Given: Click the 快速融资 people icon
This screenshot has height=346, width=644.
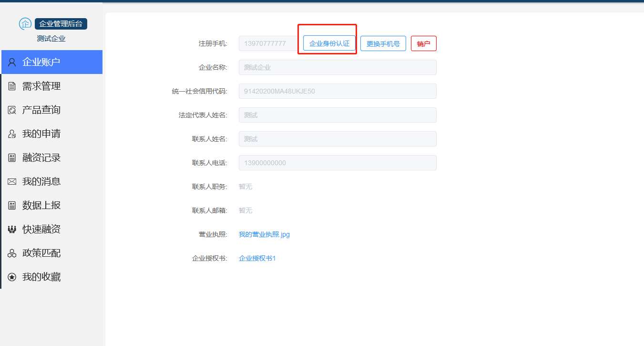Looking at the screenshot, I should (x=12, y=230).
